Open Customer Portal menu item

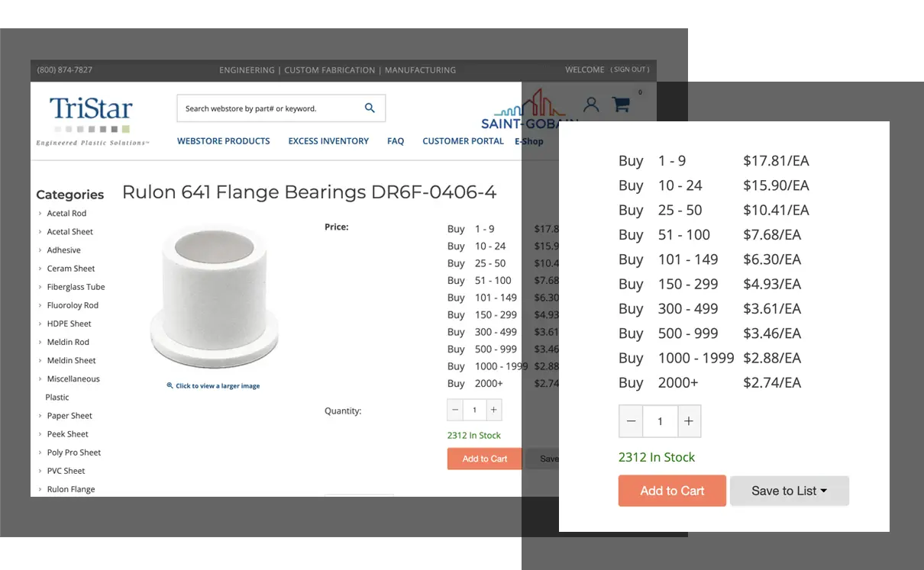point(463,141)
